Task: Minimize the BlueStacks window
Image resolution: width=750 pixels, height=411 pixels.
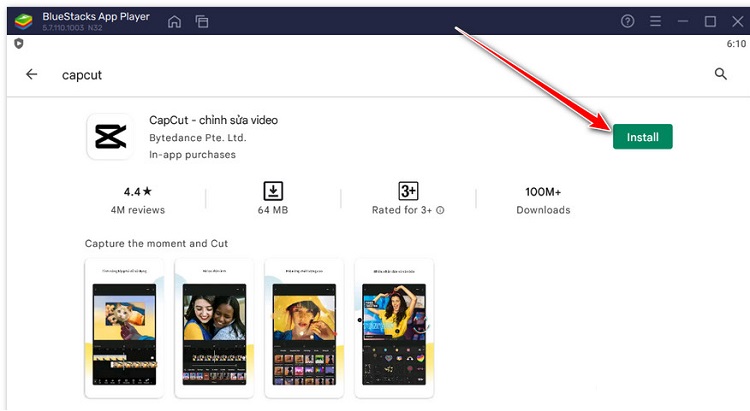Action: (x=683, y=22)
